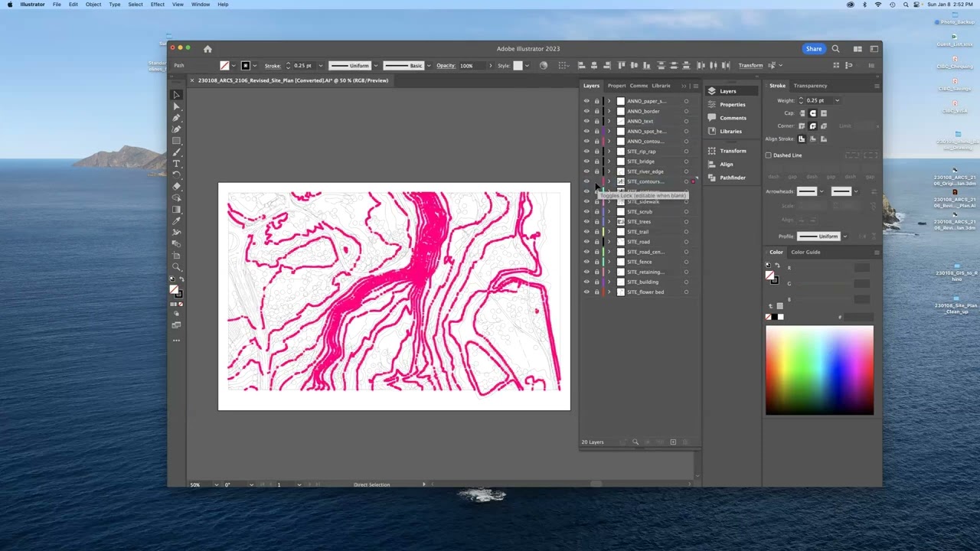Open Arrange Documents icon in title bar

(x=857, y=49)
